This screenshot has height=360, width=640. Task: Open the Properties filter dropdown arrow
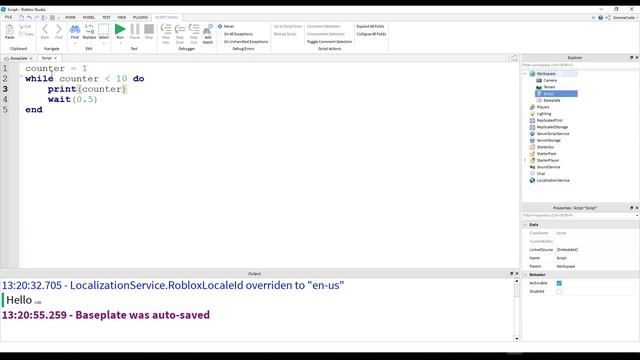click(637, 216)
